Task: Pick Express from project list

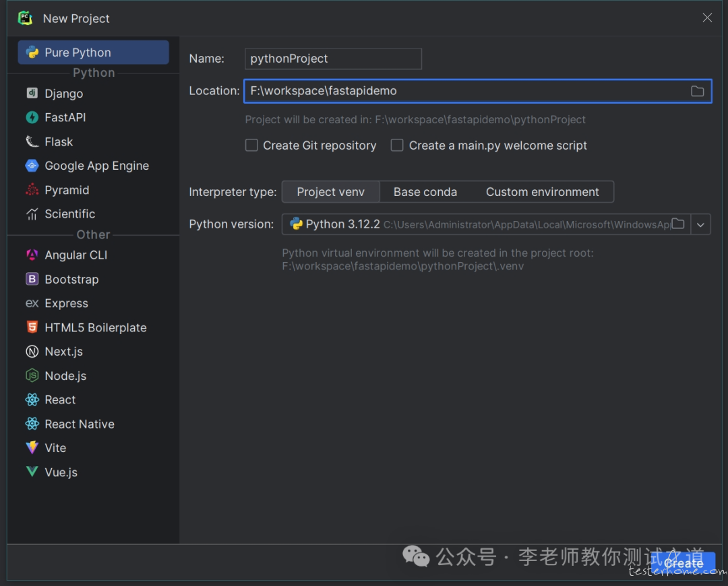Action: point(93,303)
